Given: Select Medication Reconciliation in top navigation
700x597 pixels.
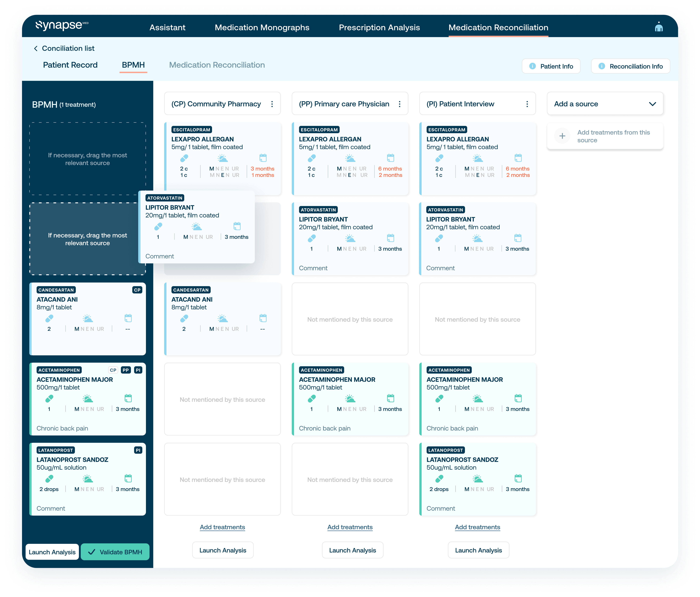Looking at the screenshot, I should 498,27.
